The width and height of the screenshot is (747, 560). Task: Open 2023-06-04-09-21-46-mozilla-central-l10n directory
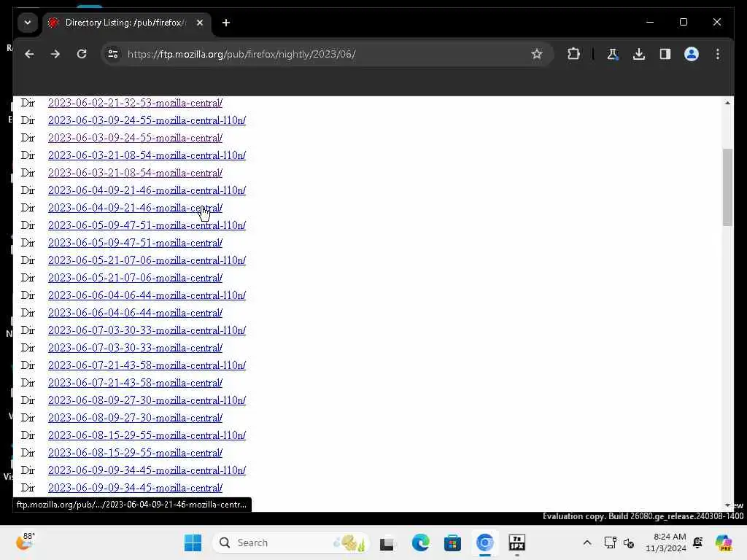(x=147, y=190)
